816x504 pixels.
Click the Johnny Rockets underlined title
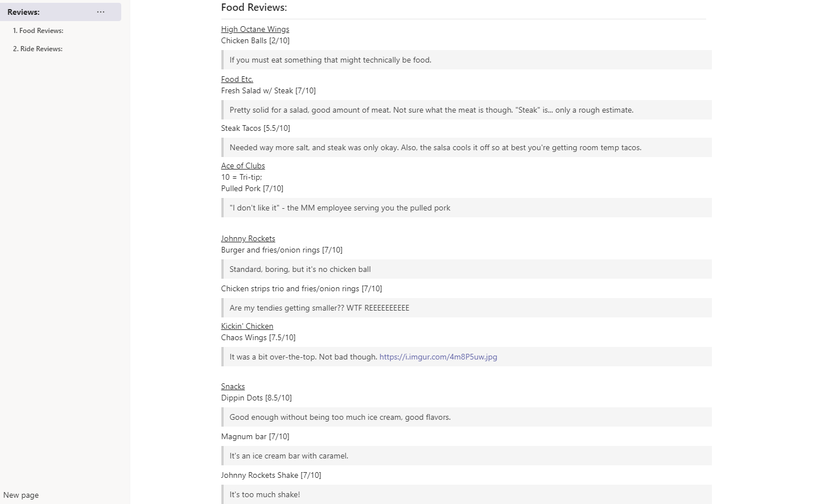tap(248, 239)
